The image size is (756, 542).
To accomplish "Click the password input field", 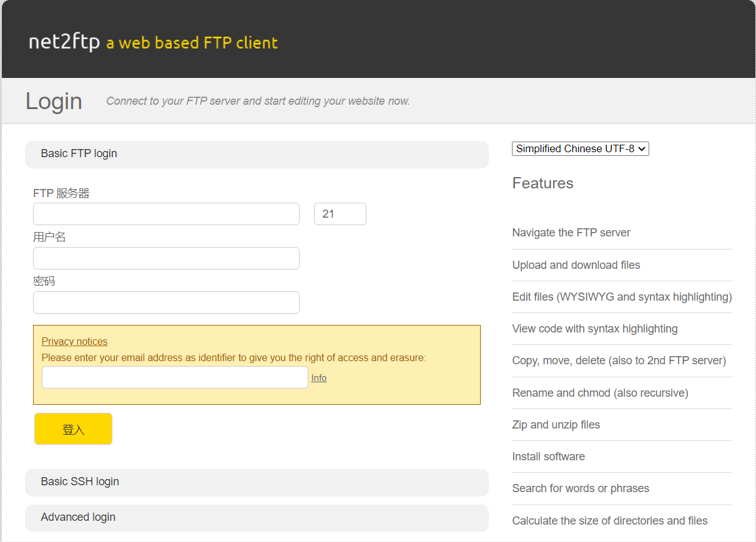I will pyautogui.click(x=166, y=302).
